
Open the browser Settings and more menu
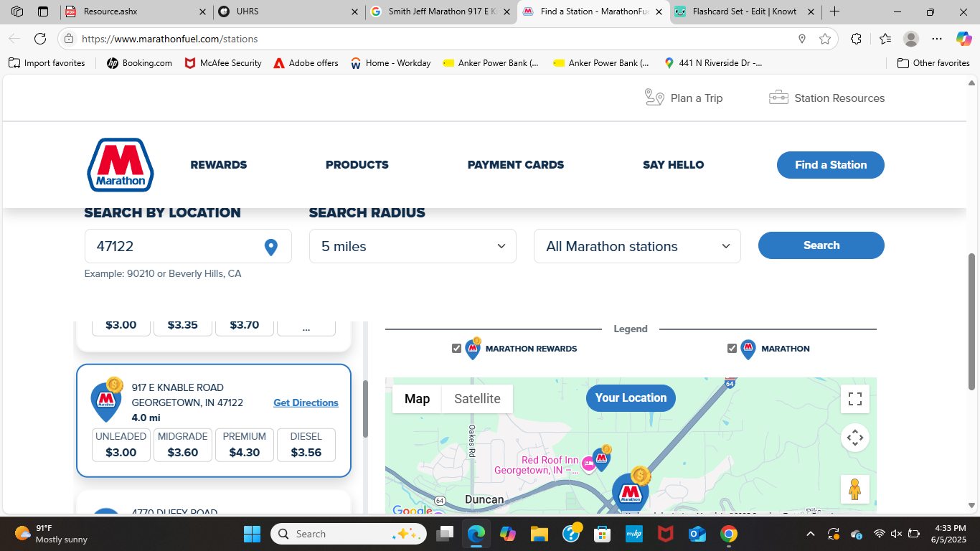[937, 39]
